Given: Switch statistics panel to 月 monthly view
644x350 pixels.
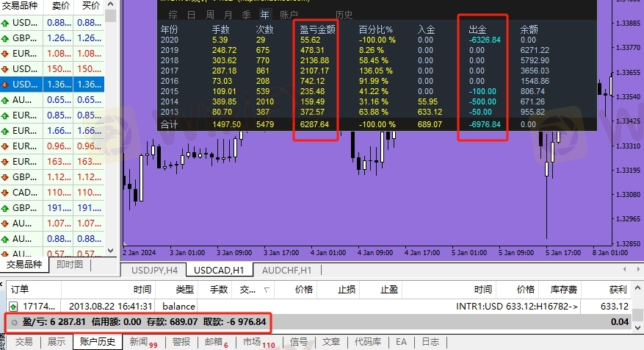Looking at the screenshot, I should (x=228, y=15).
